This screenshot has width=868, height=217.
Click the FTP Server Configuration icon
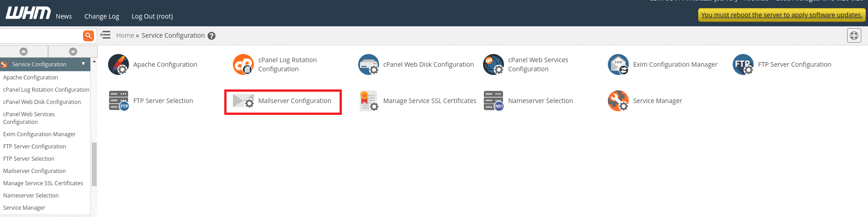tap(743, 64)
